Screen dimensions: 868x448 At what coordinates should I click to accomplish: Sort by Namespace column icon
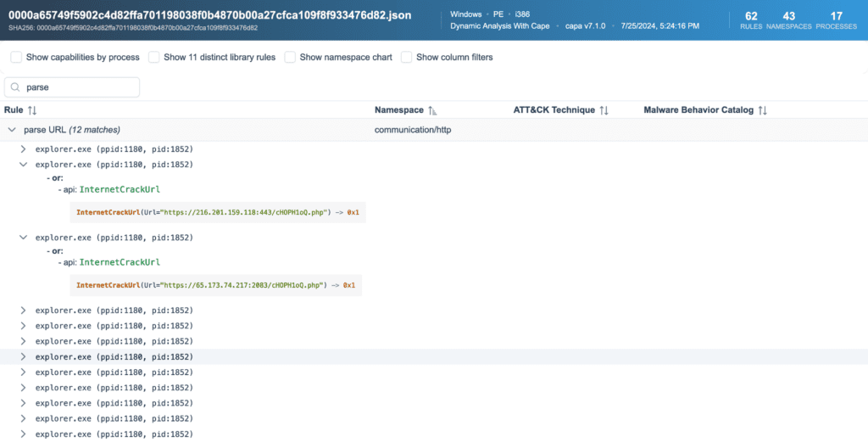point(432,110)
